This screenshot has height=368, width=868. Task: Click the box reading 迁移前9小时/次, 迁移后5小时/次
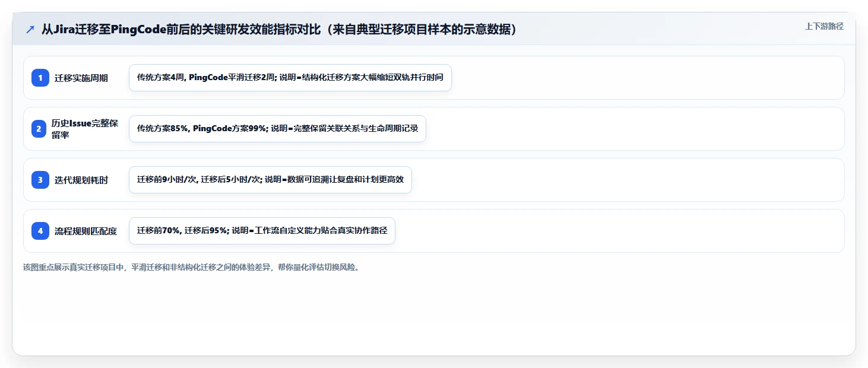point(270,180)
